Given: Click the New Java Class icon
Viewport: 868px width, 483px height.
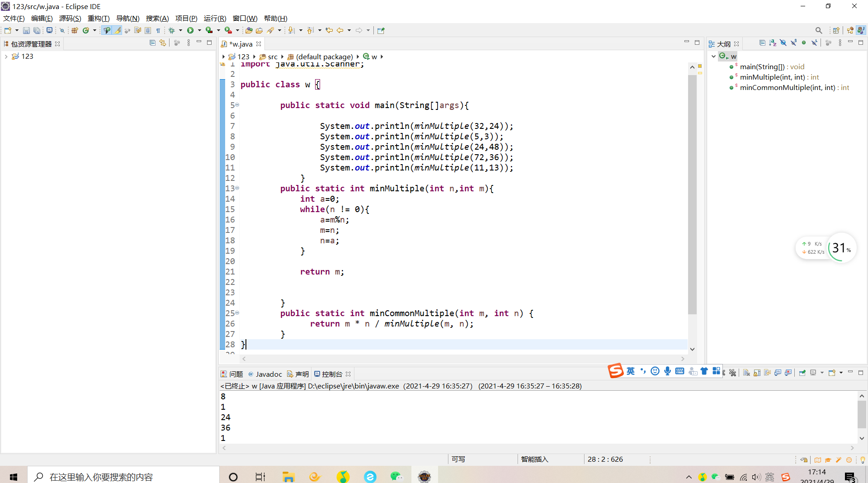Looking at the screenshot, I should point(85,30).
